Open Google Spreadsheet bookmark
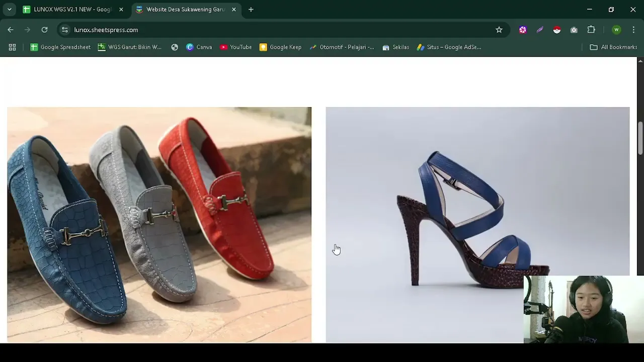 click(60, 47)
